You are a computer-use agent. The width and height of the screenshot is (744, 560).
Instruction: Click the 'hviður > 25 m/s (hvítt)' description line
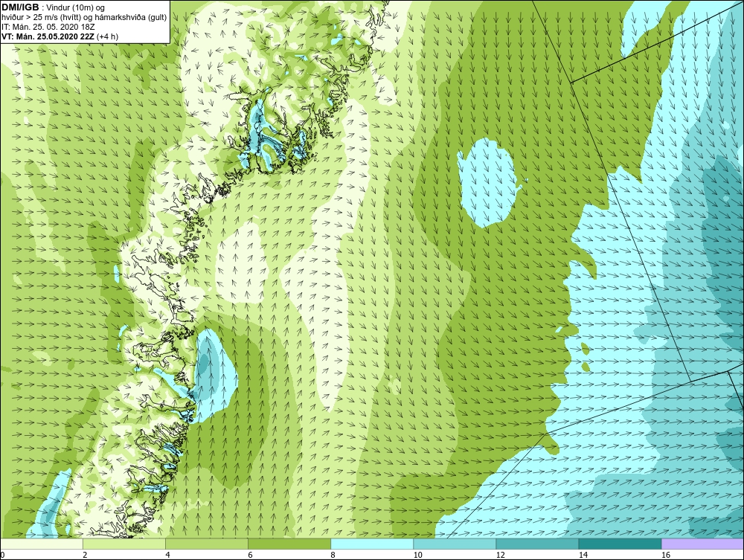[x=84, y=18]
